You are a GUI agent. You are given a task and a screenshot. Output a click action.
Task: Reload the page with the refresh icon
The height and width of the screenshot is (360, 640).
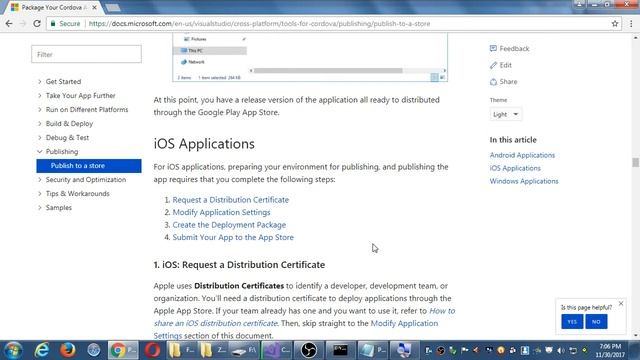pos(37,24)
